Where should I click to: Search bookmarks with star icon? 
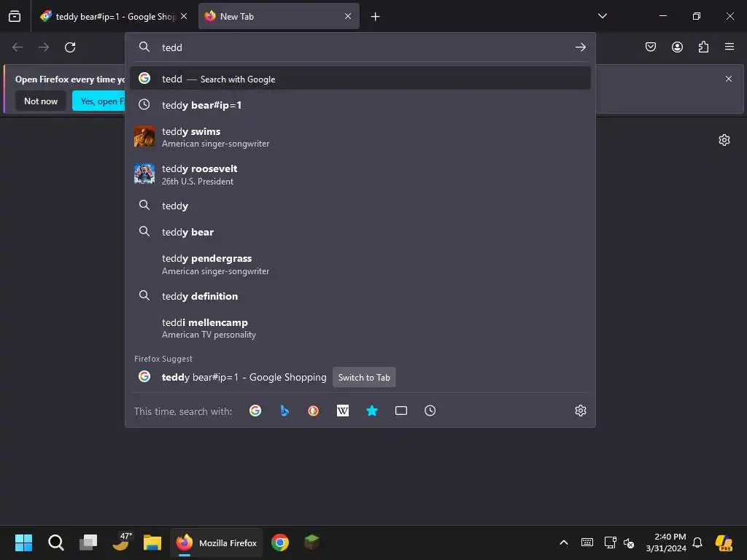372,411
